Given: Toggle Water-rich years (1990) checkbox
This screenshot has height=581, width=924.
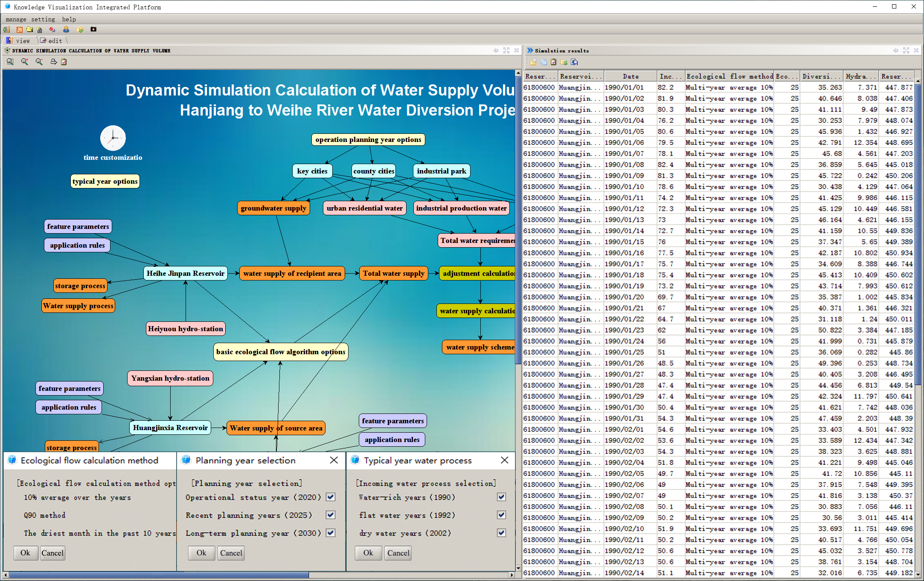Looking at the screenshot, I should [x=502, y=497].
